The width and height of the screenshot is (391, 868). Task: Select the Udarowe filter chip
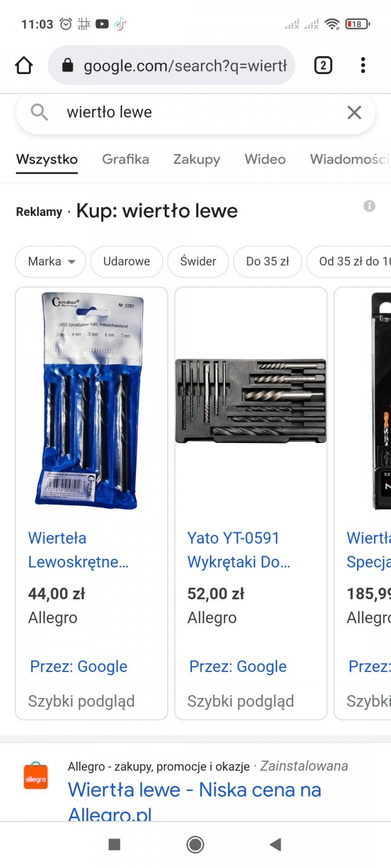(127, 262)
